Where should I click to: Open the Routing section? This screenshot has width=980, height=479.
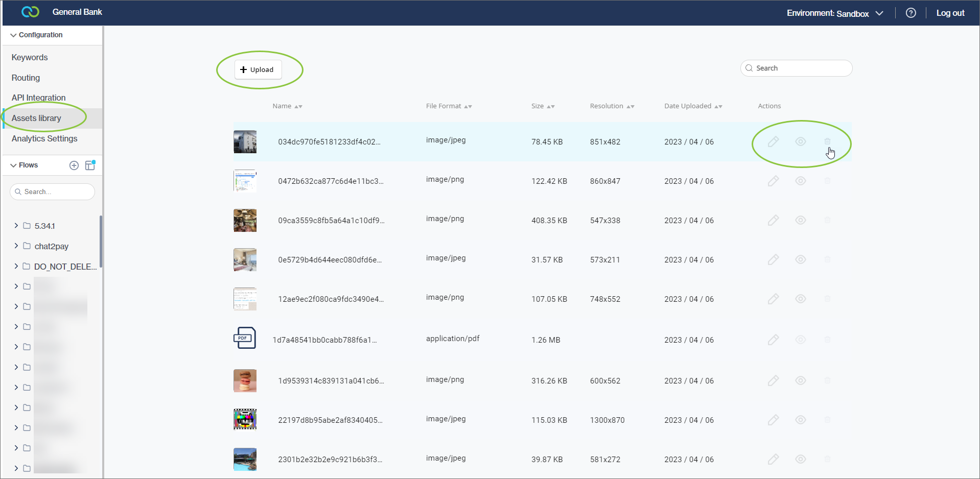point(26,78)
